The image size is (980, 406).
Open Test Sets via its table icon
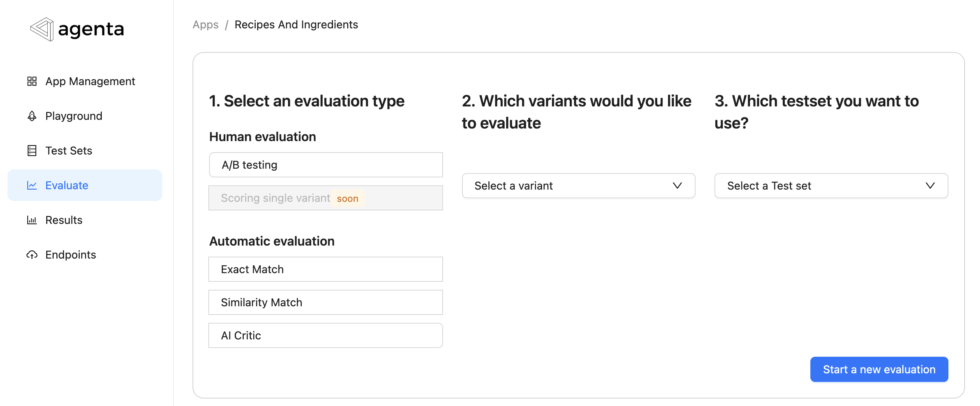(32, 151)
